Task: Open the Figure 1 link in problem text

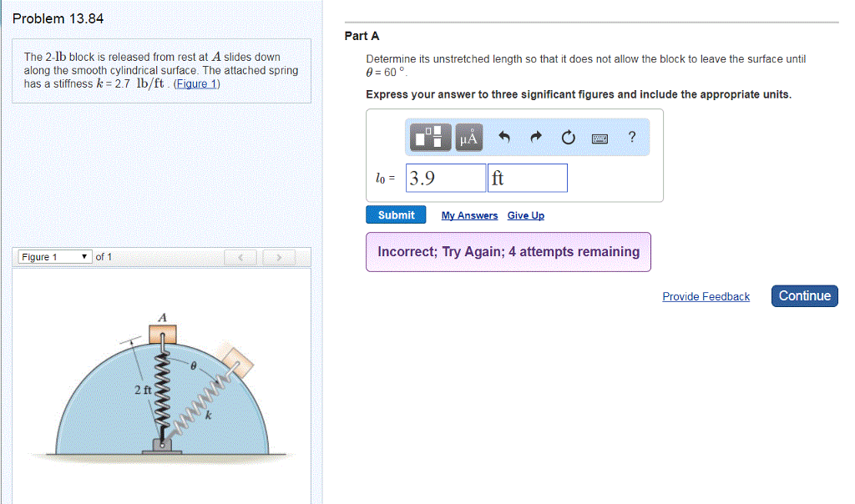Action: coord(196,83)
